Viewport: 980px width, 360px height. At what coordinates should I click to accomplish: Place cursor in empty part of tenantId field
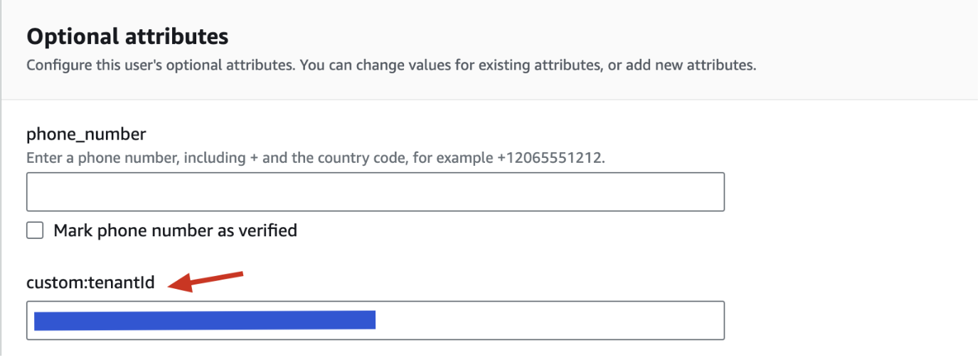click(x=548, y=320)
